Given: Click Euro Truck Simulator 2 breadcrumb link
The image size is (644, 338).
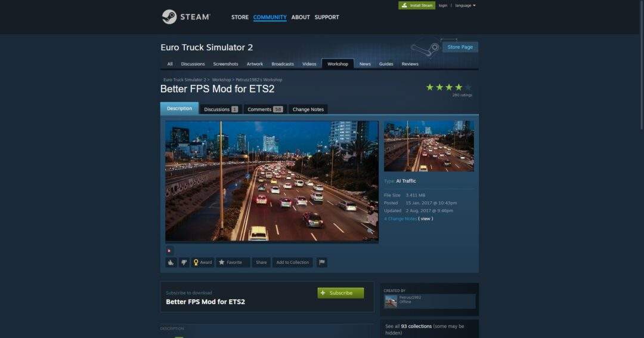Looking at the screenshot, I should [x=185, y=80].
